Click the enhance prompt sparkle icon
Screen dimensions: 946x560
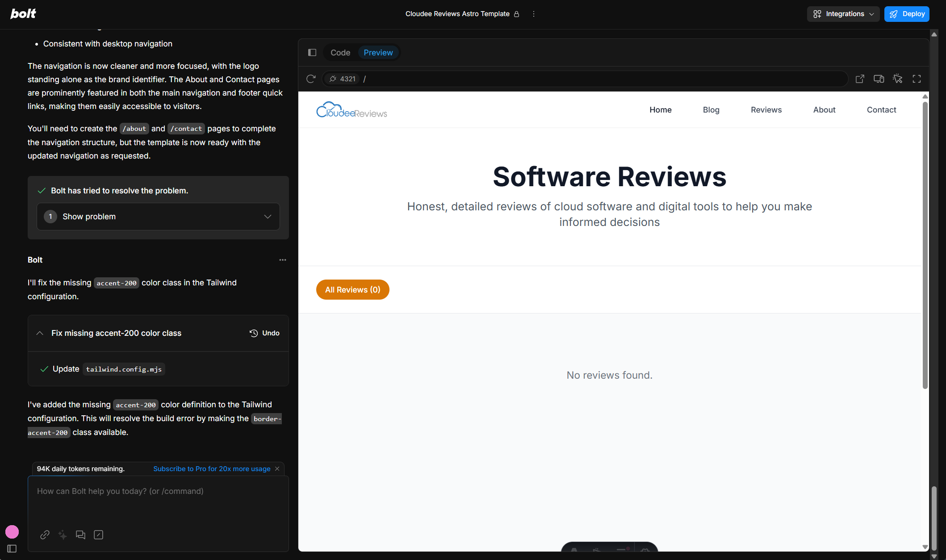[63, 535]
